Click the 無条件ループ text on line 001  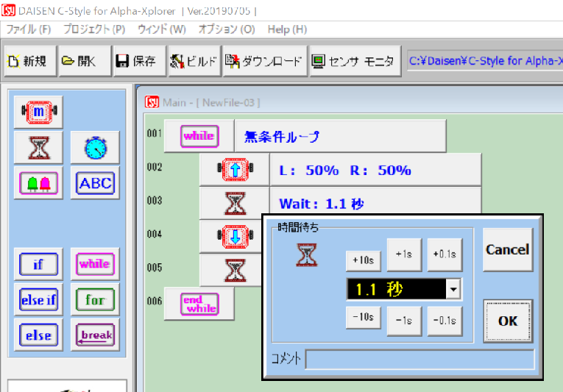pyautogui.click(x=281, y=136)
